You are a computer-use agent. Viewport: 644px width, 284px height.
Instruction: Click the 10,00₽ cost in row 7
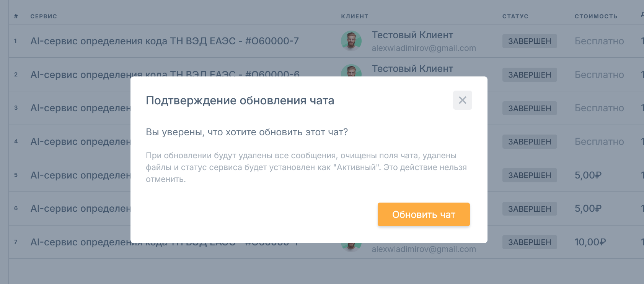pyautogui.click(x=590, y=242)
